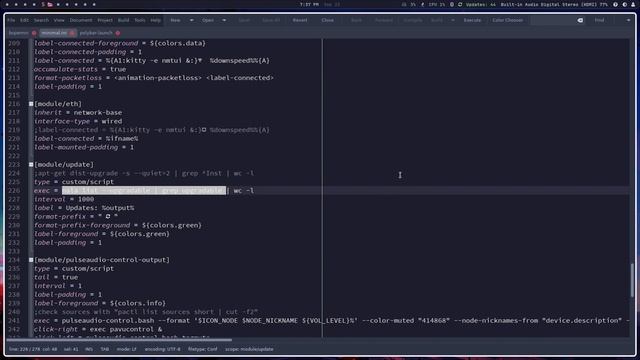
Task: Click the terminal workspace icon in top bar
Action: (x=43, y=4)
